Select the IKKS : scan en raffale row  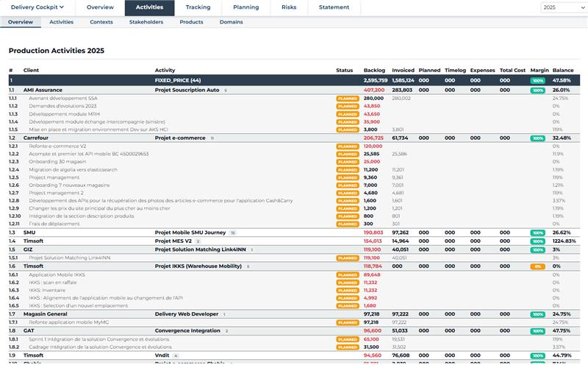[x=294, y=283]
